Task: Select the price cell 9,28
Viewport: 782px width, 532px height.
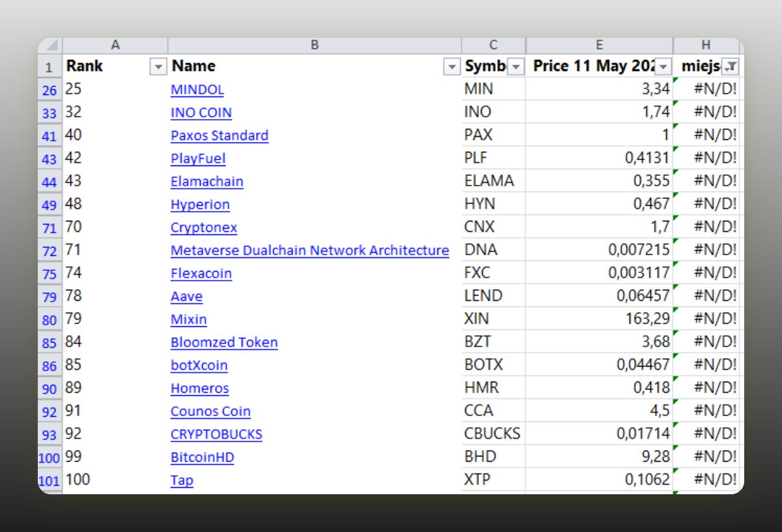Action: [600, 458]
